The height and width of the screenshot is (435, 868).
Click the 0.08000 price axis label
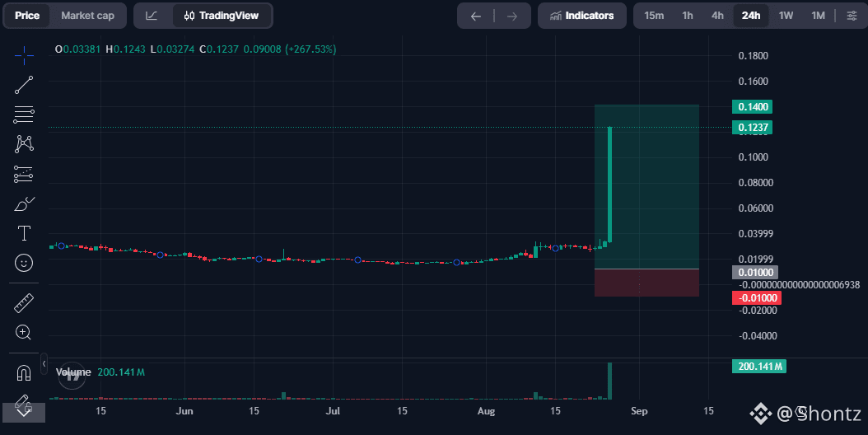756,182
